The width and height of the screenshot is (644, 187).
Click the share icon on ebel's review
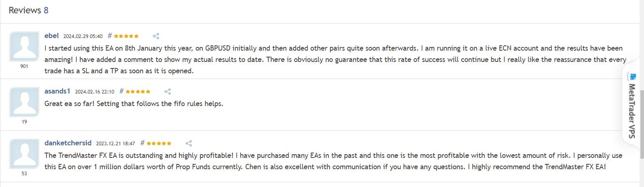click(x=156, y=36)
